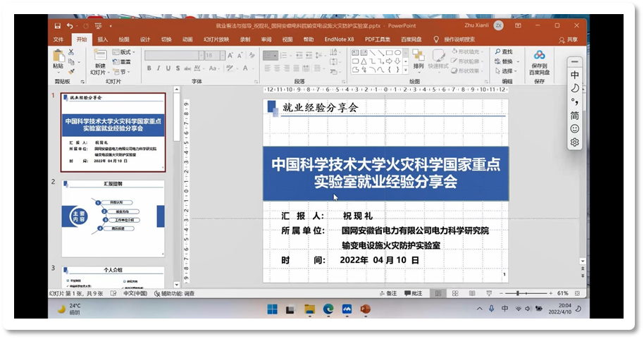Click 新建幻灯片 (New Slide) icon
This screenshot has width=644, height=339.
[x=99, y=56]
